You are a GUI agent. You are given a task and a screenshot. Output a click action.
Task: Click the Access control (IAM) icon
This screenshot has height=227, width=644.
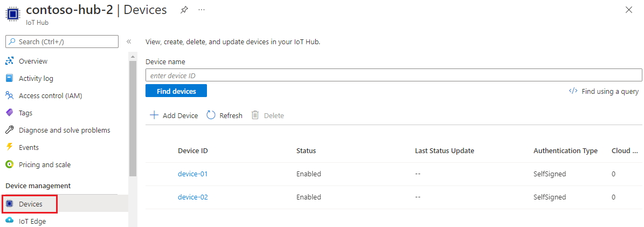[x=9, y=96]
